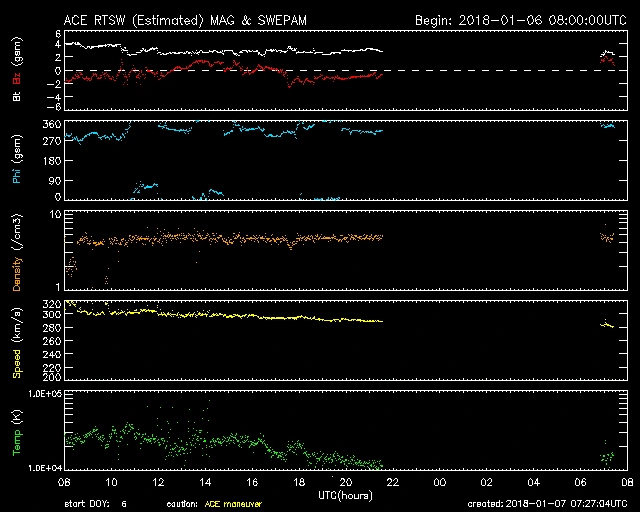Click the 200 tick on Speed axis
640x512 pixels.
(x=52, y=377)
